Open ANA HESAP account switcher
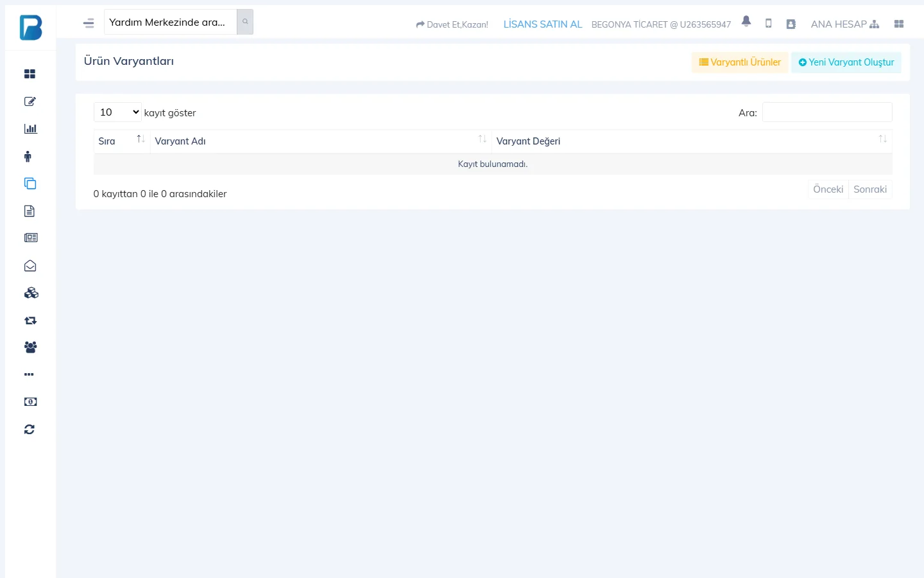The height and width of the screenshot is (578, 924). (845, 24)
